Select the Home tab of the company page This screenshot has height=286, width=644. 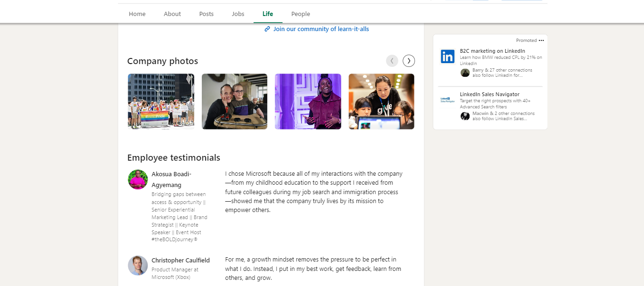click(x=137, y=14)
